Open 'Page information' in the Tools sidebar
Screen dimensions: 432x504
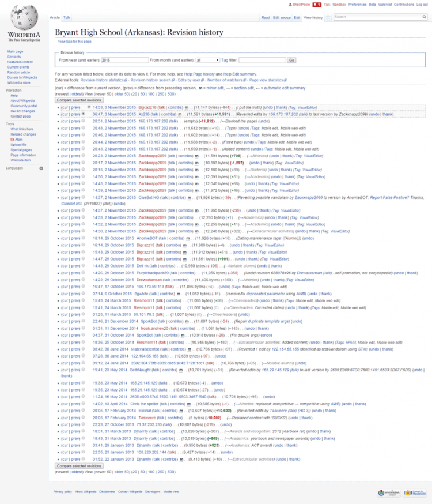pos(22,155)
